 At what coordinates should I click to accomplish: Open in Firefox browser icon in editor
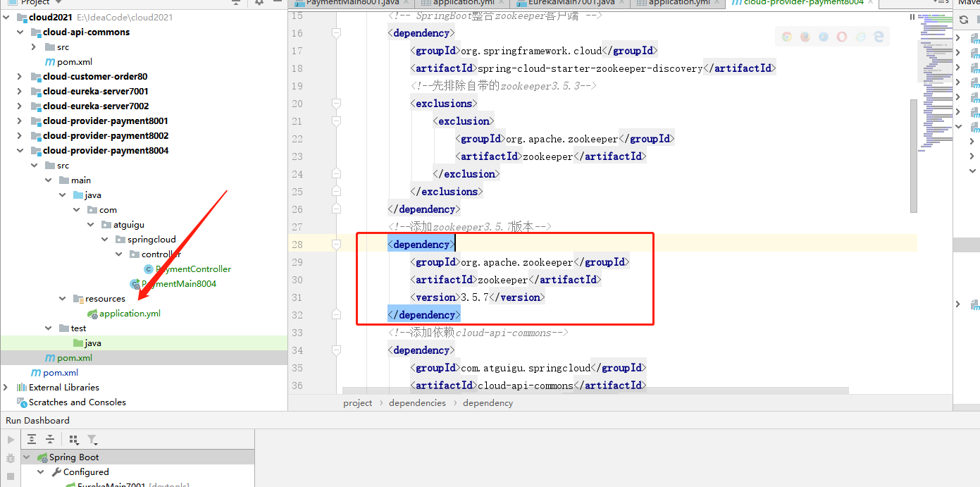point(805,37)
